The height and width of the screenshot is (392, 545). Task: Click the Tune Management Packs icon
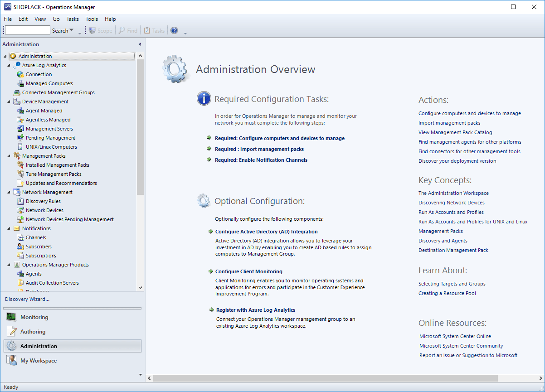20,174
